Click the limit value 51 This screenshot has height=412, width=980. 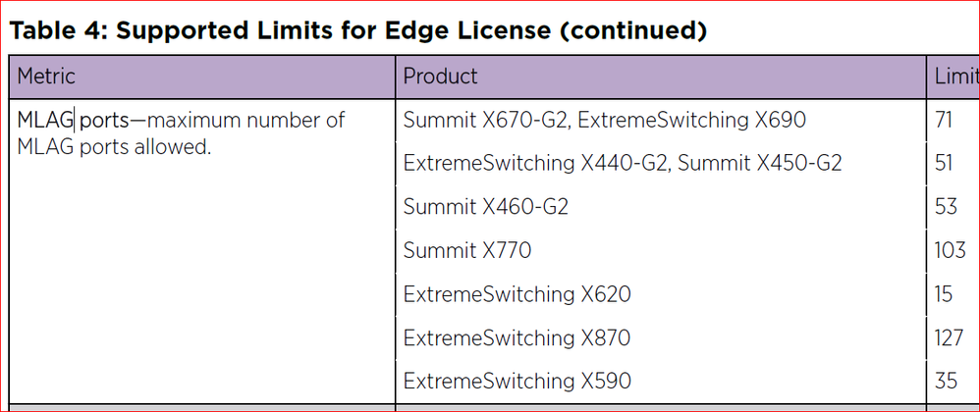(x=944, y=164)
